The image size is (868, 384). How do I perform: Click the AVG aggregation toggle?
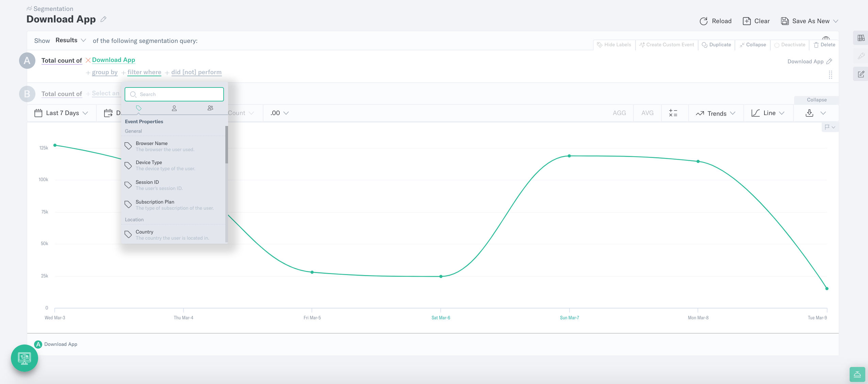(x=647, y=113)
